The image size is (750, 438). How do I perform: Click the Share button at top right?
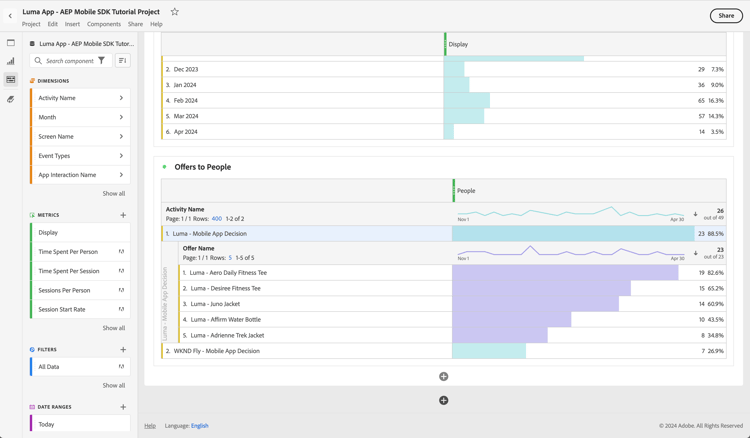(726, 15)
